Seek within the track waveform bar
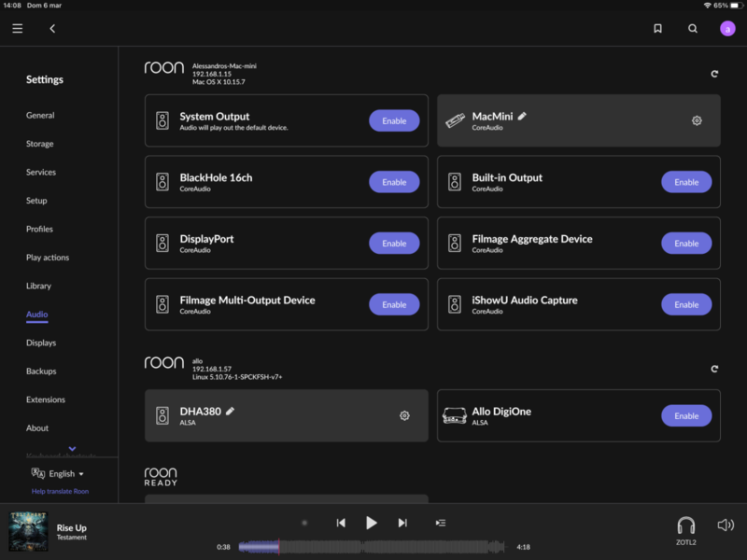 coord(373,547)
